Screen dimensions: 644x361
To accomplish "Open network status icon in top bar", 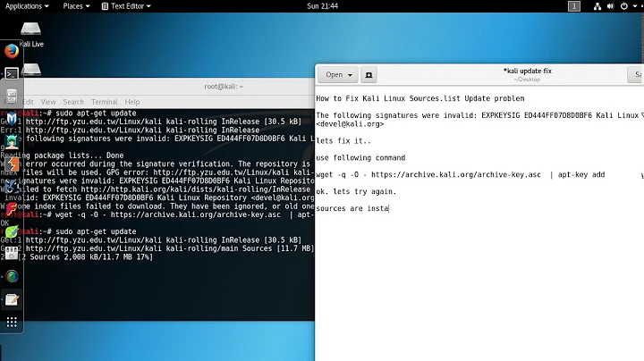I will [x=597, y=6].
